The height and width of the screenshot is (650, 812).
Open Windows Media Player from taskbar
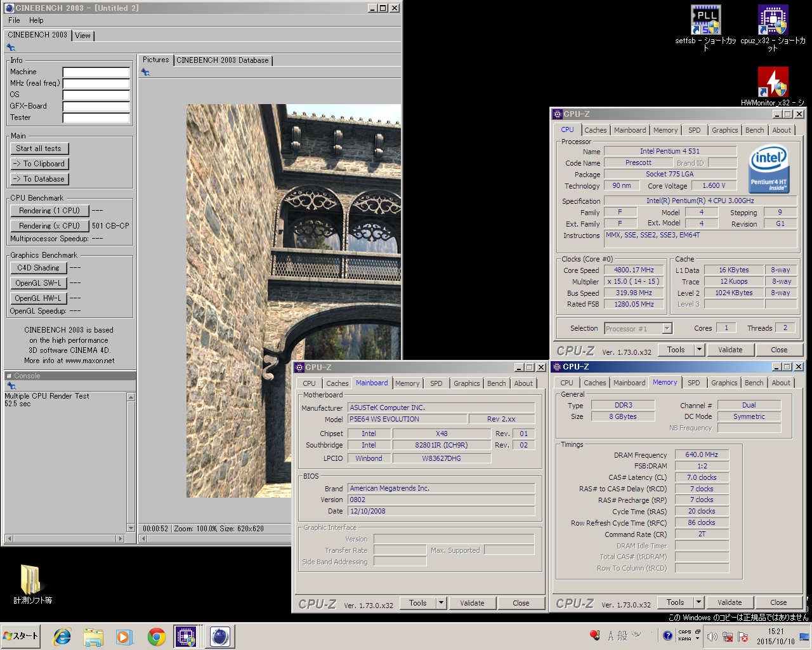(x=124, y=636)
